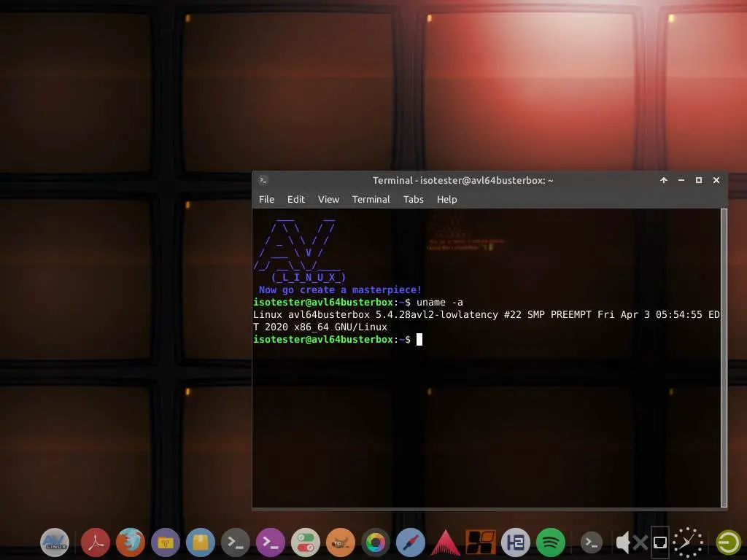This screenshot has width=747, height=560.
Task: Open Firefox from the dock
Action: pyautogui.click(x=131, y=542)
